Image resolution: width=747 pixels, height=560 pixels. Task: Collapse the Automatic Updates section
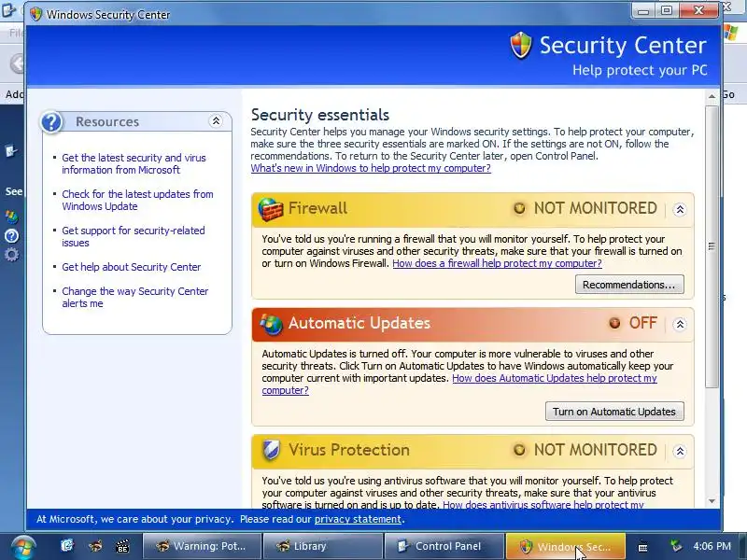(x=680, y=324)
